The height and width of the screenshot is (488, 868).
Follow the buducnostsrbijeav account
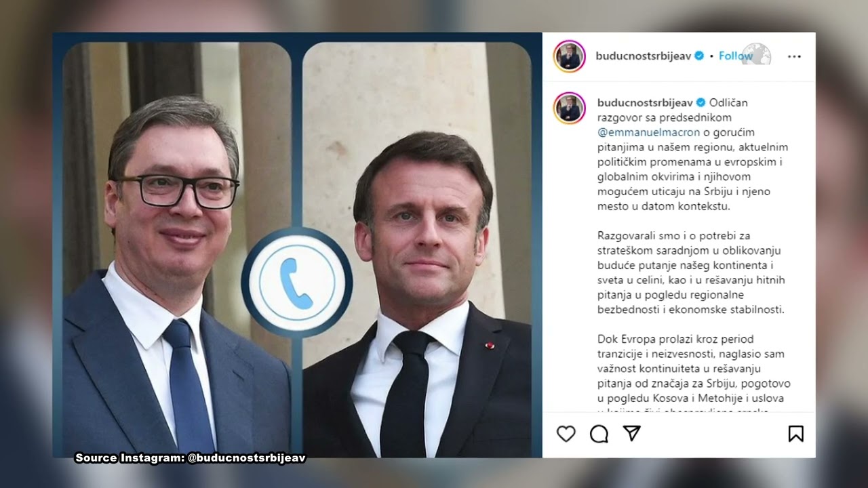pos(736,56)
